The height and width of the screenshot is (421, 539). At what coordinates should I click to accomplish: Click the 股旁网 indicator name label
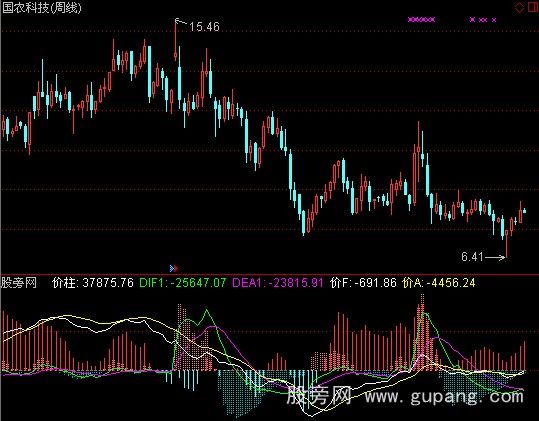pyautogui.click(x=19, y=283)
